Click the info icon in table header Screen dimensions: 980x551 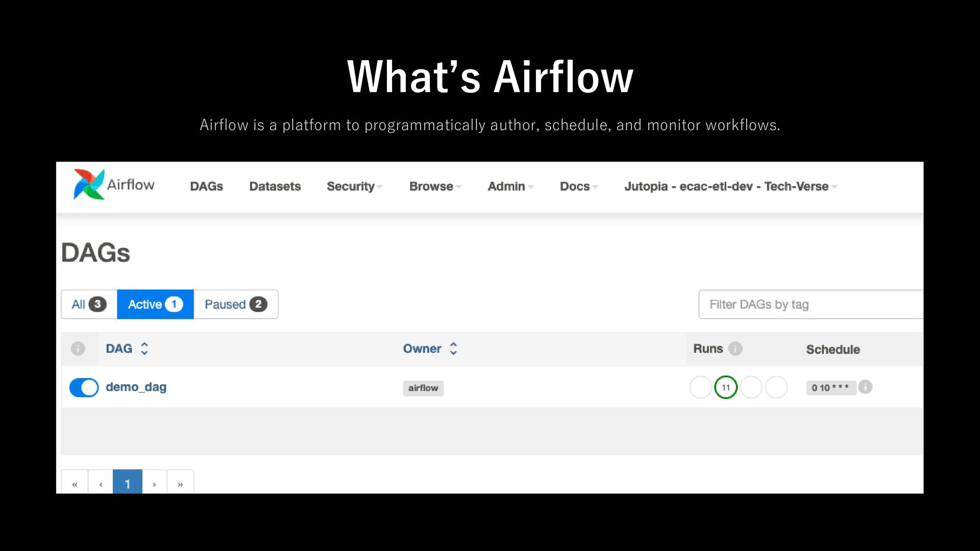coord(78,348)
